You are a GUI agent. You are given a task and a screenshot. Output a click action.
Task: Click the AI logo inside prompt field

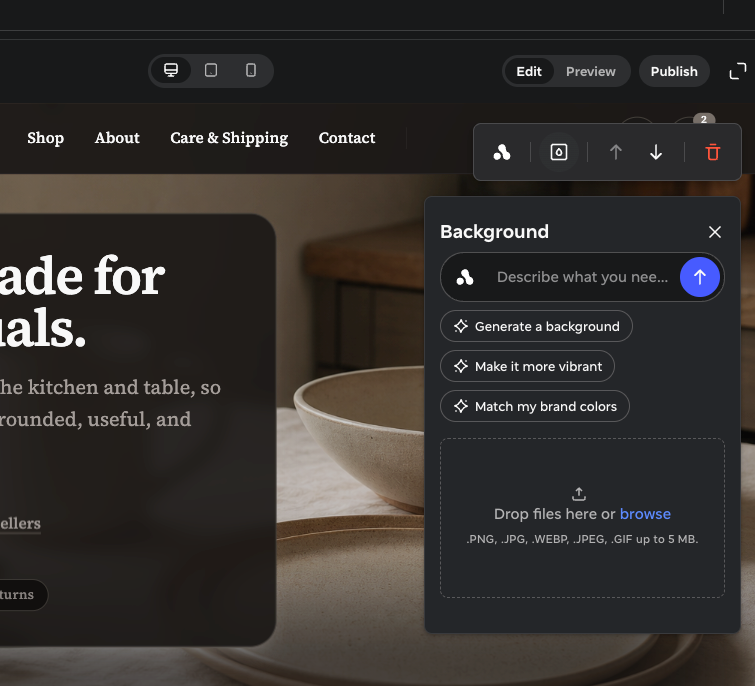(465, 277)
